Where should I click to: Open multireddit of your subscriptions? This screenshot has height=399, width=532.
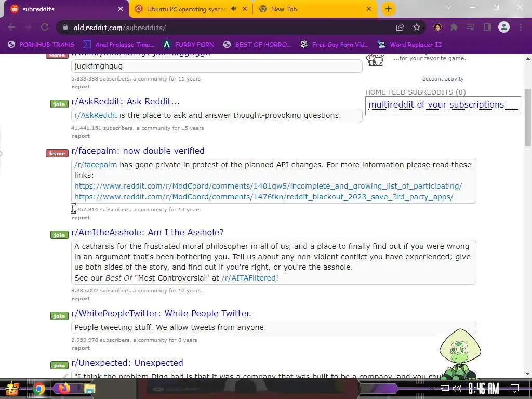436,104
